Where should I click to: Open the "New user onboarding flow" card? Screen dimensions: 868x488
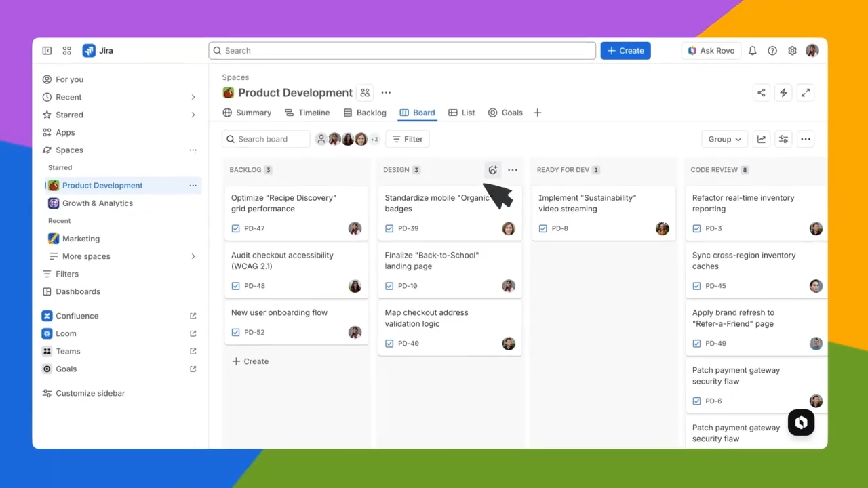[x=296, y=322]
